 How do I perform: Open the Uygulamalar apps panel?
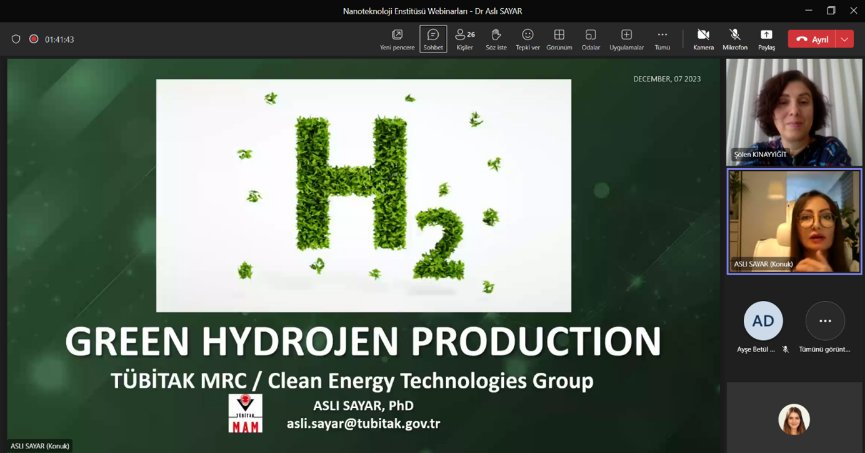(626, 38)
